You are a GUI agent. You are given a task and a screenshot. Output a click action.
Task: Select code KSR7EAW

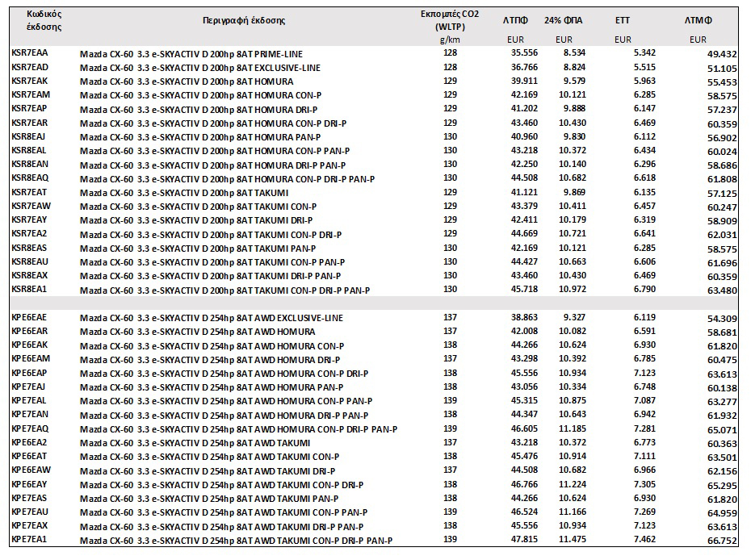click(x=31, y=206)
